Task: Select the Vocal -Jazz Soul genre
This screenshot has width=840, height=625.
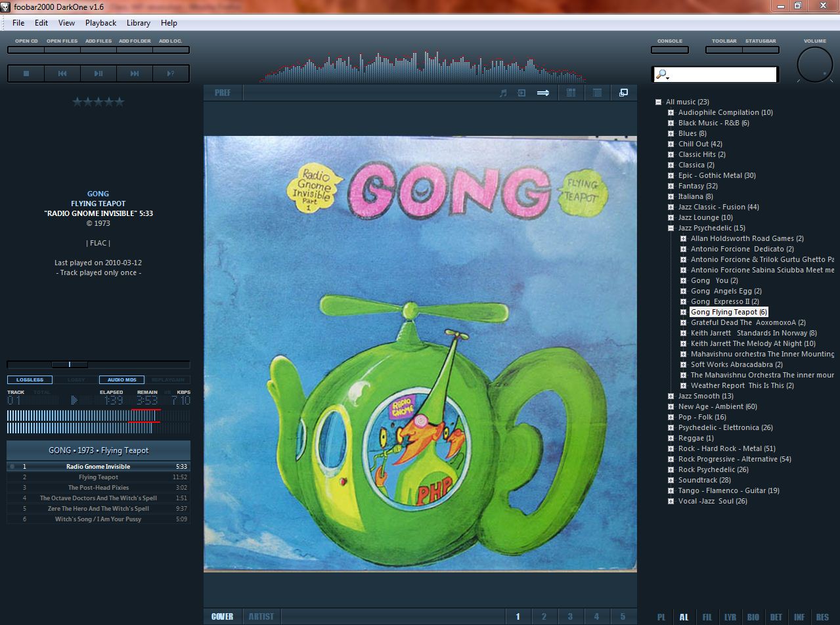Action: [713, 501]
